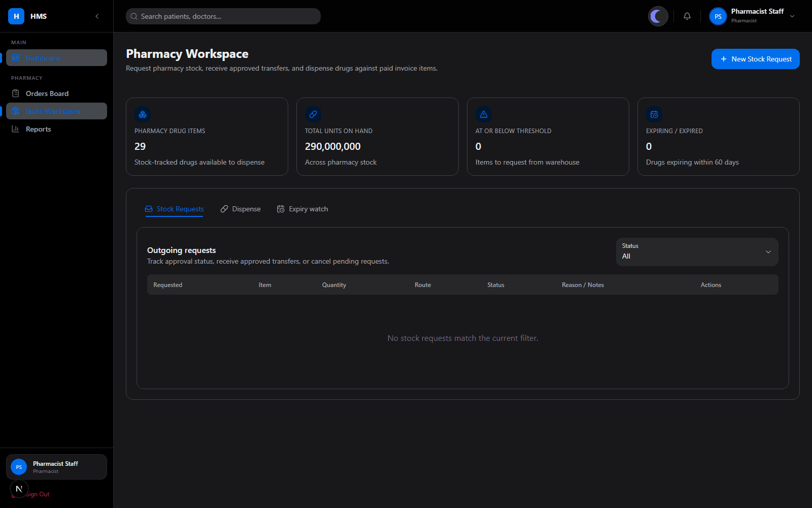The height and width of the screenshot is (508, 812).
Task: Click the PS avatar in sidebar footer
Action: [19, 467]
